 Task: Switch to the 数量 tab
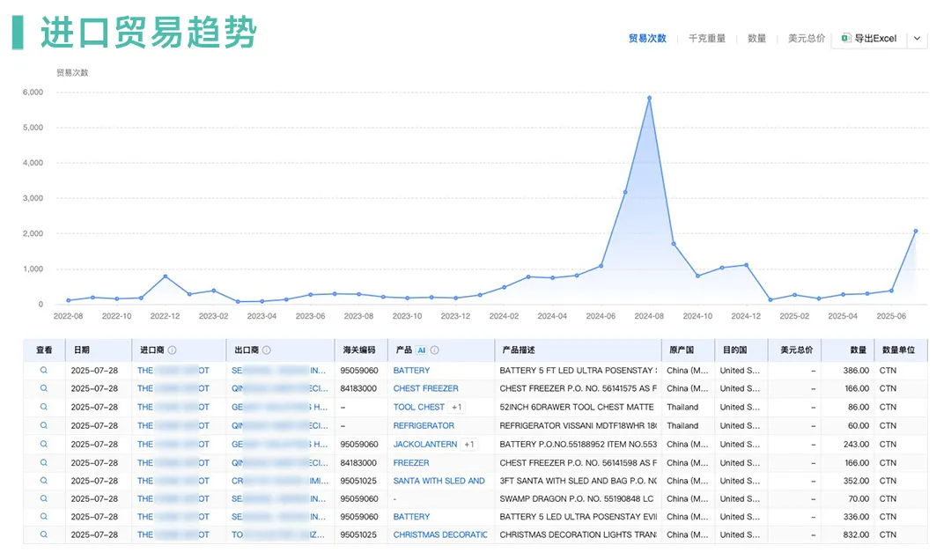click(x=756, y=39)
